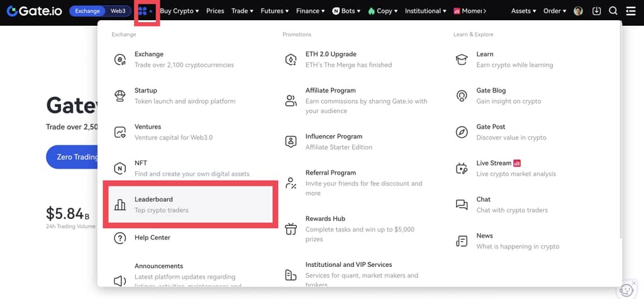Click the apps grid icon in navbar
644x299 pixels.
pyautogui.click(x=145, y=11)
